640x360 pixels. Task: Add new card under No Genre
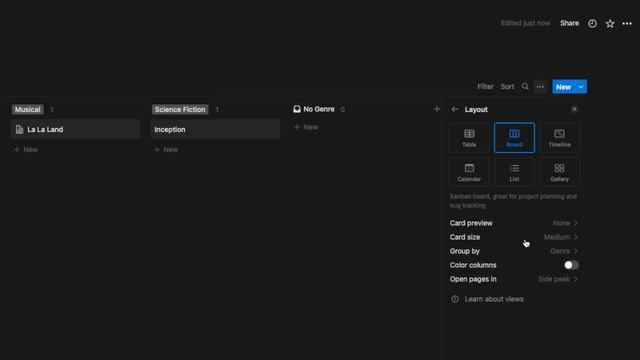[306, 127]
